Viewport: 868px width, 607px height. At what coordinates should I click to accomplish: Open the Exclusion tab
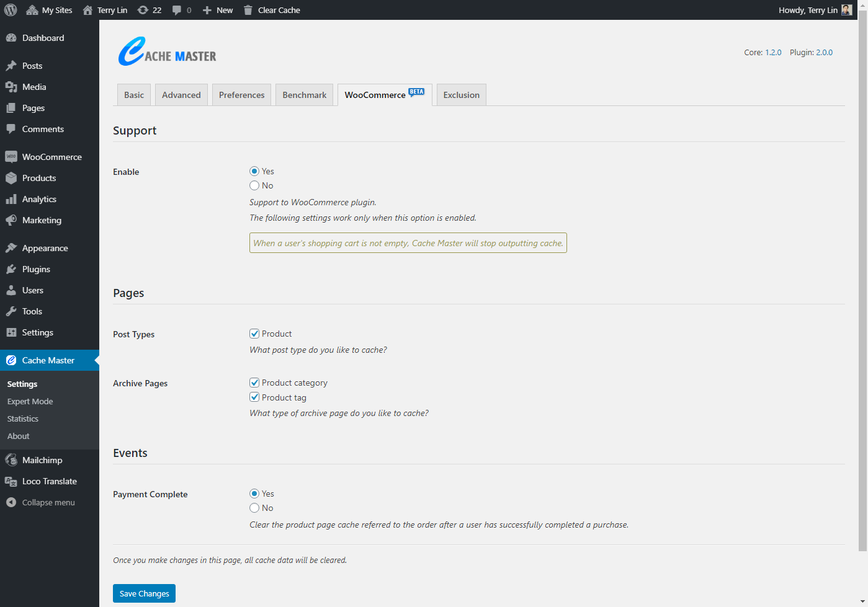(x=461, y=95)
